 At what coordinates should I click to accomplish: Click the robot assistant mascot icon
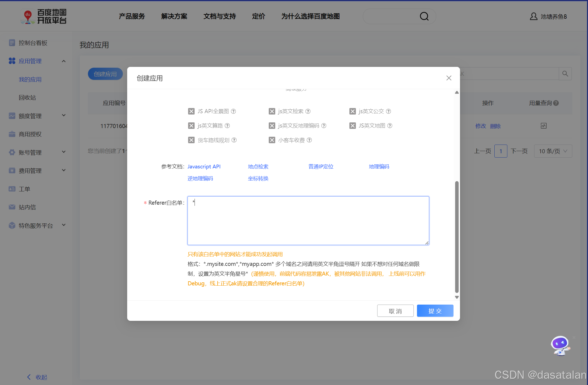click(x=560, y=345)
